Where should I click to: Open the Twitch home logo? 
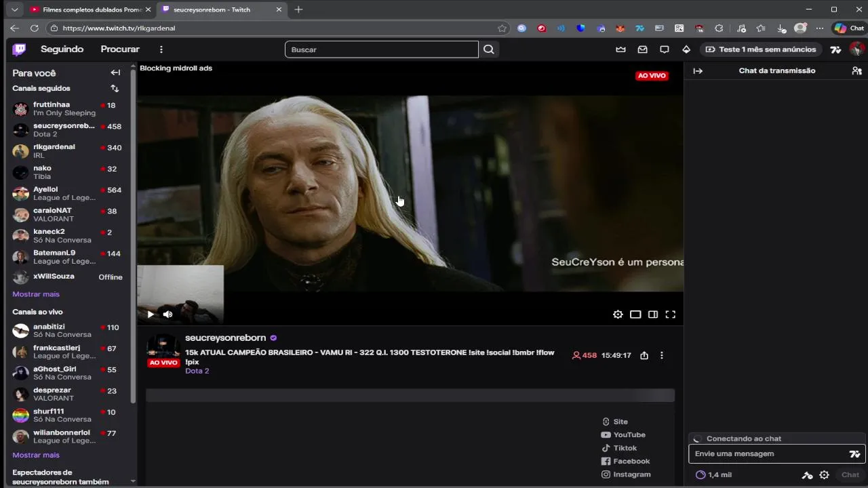tap(19, 49)
